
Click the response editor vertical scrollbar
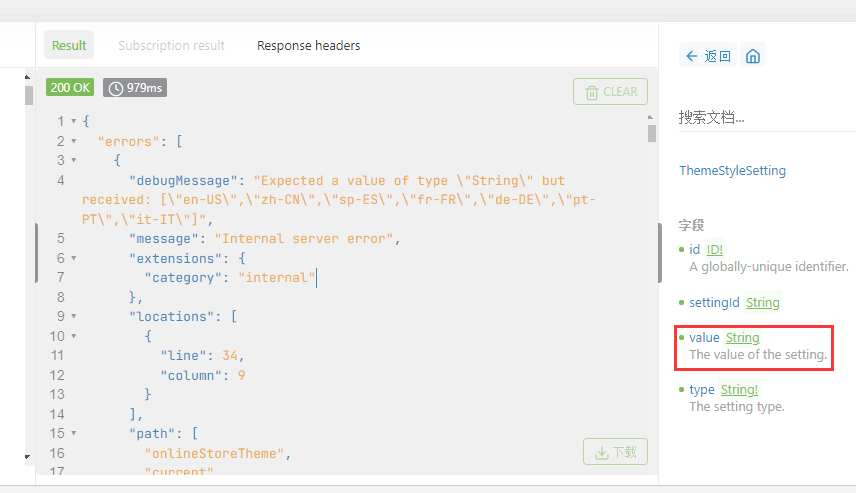tap(652, 132)
